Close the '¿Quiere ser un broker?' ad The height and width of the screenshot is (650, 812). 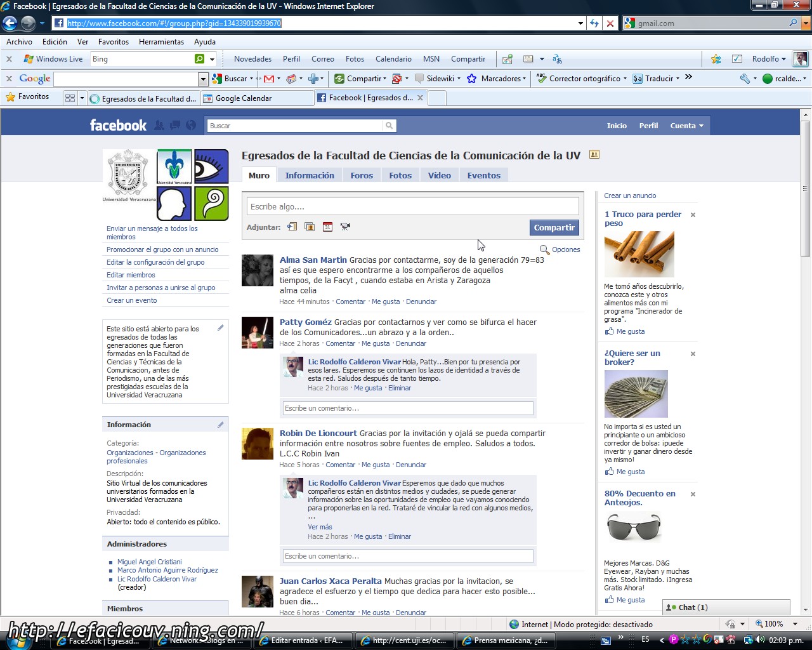coord(693,354)
